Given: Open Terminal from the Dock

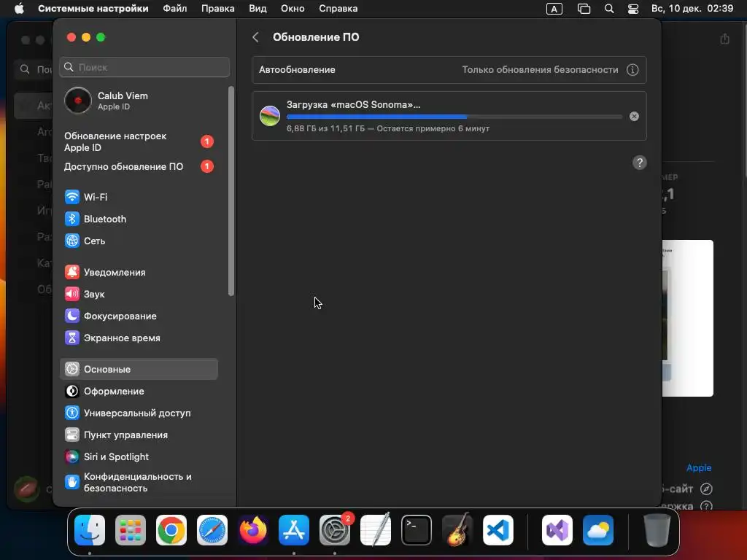Looking at the screenshot, I should 417,530.
